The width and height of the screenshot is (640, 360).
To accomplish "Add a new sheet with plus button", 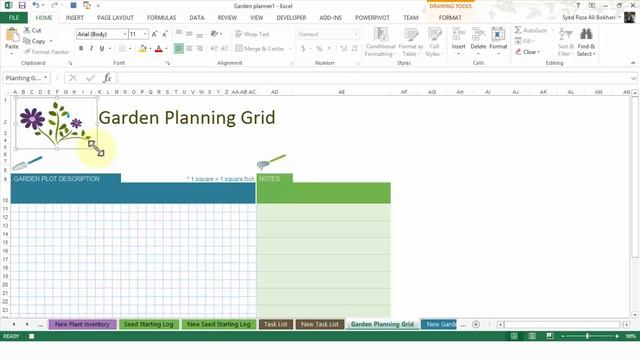I will (x=476, y=324).
